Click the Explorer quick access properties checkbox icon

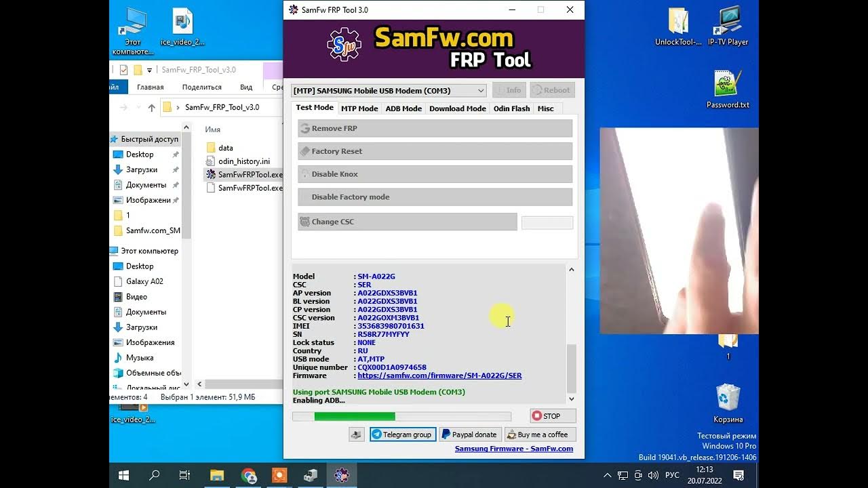point(123,70)
